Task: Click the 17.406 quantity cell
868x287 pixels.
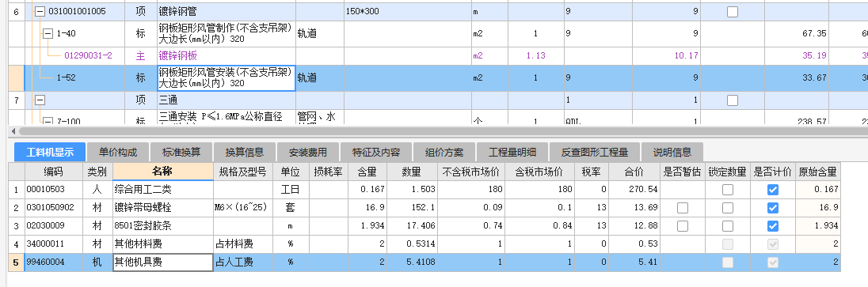Action: coord(412,226)
